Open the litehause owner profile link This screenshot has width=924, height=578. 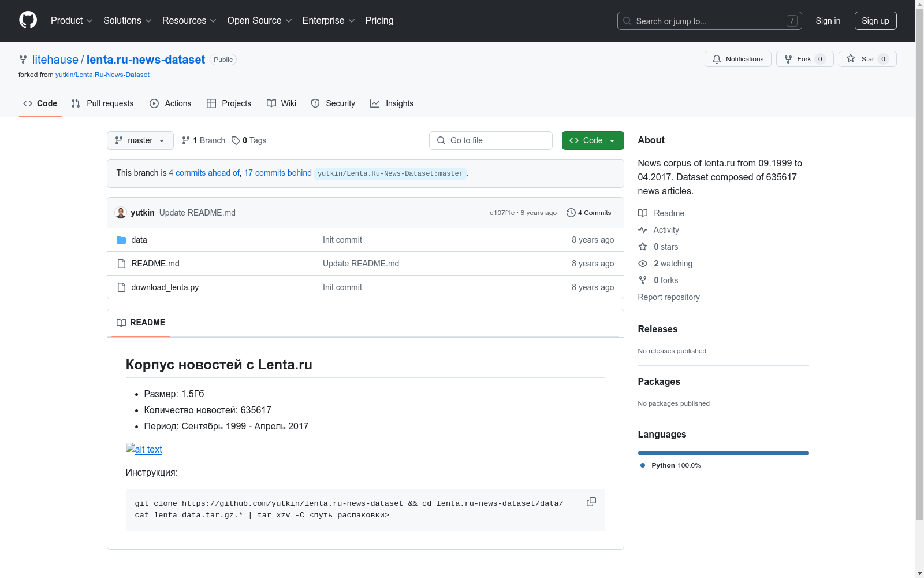55,60
